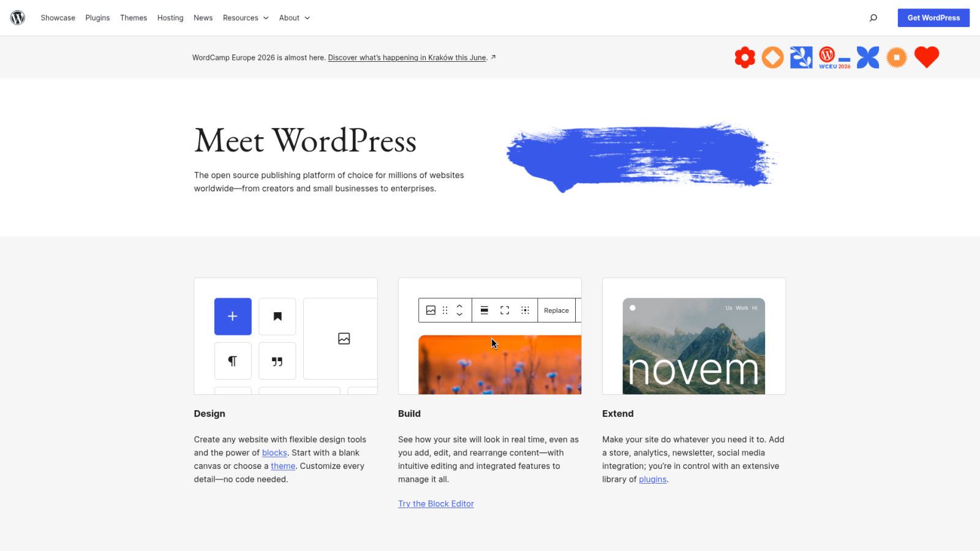The width and height of the screenshot is (980, 551).
Task: Click the WCEU 2026 logo
Action: point(835,58)
